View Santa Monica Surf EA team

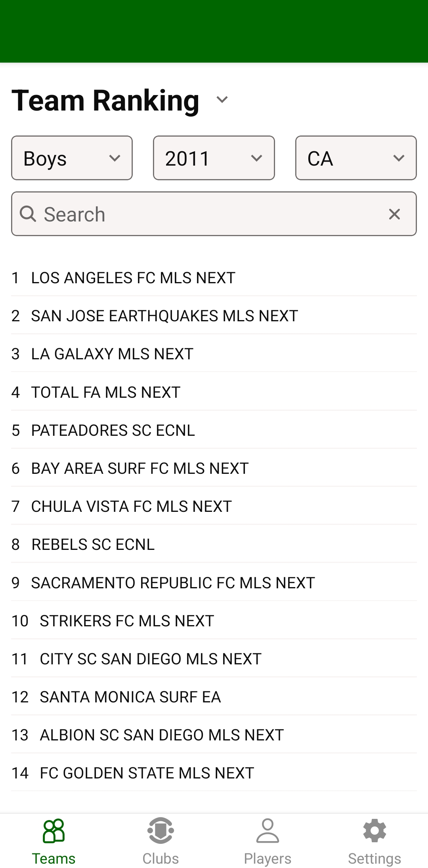pyautogui.click(x=130, y=697)
